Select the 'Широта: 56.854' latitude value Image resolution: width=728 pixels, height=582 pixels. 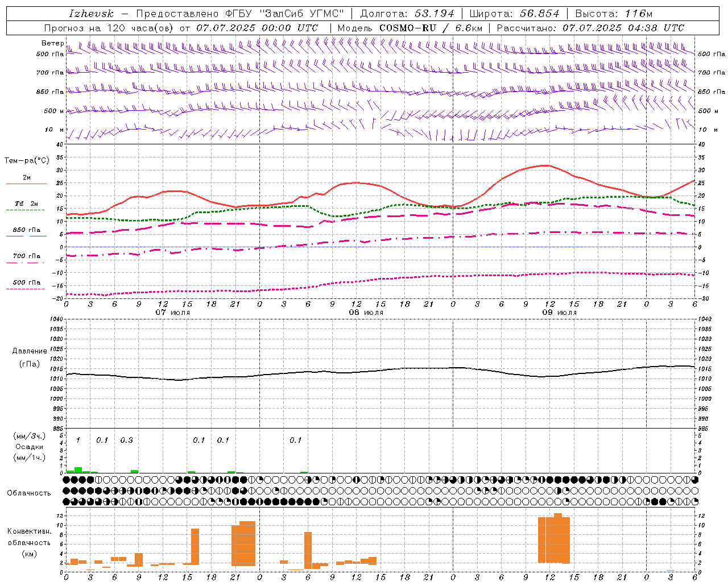pyautogui.click(x=514, y=14)
